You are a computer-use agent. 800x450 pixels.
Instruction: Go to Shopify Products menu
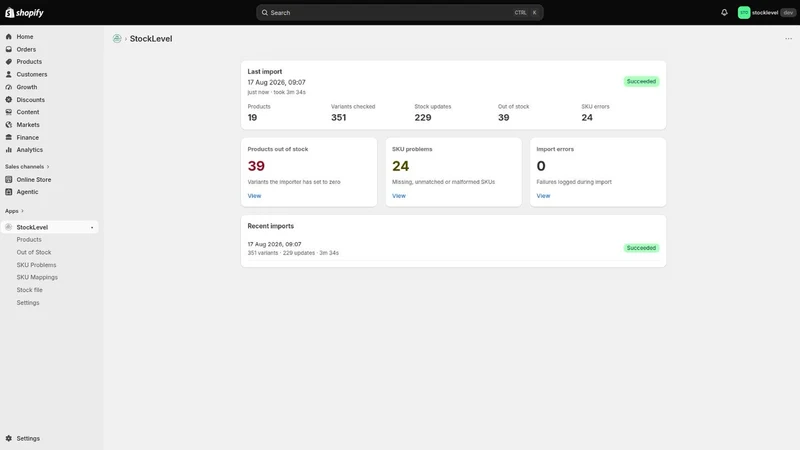29,62
